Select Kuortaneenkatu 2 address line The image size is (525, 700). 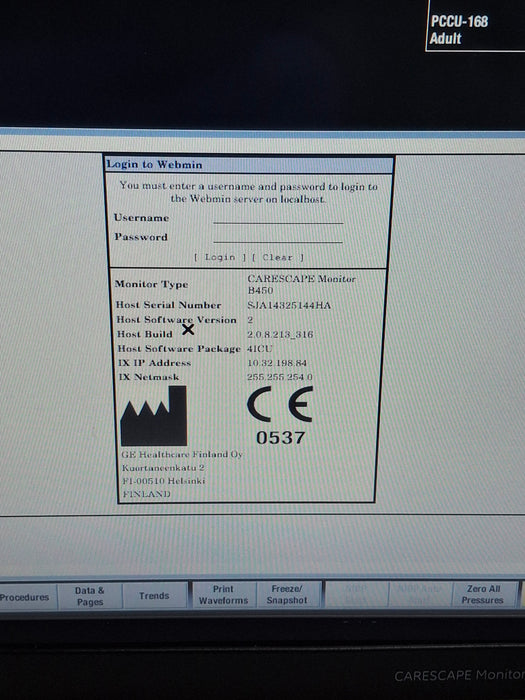pyautogui.click(x=163, y=468)
